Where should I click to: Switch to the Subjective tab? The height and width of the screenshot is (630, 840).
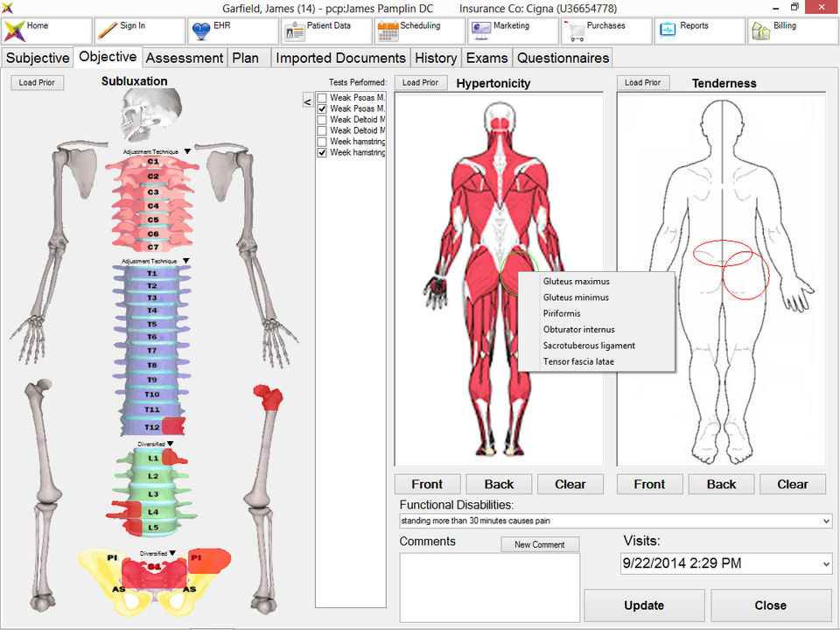tap(38, 58)
